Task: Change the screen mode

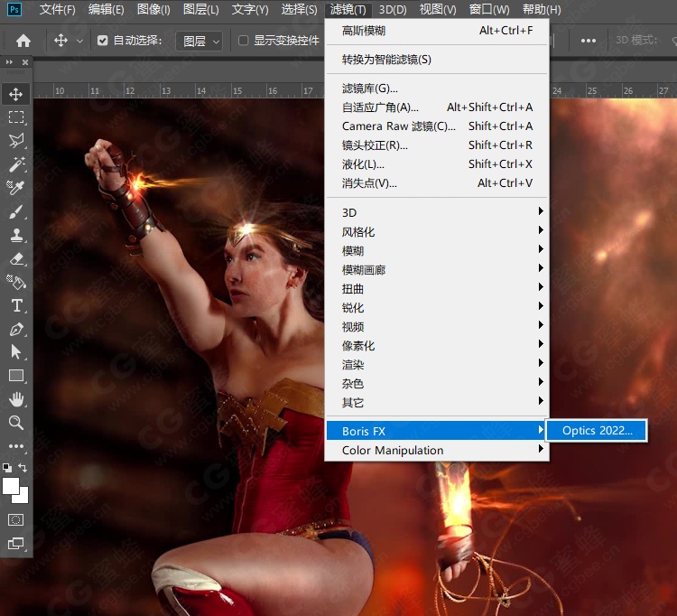Action: (16, 543)
